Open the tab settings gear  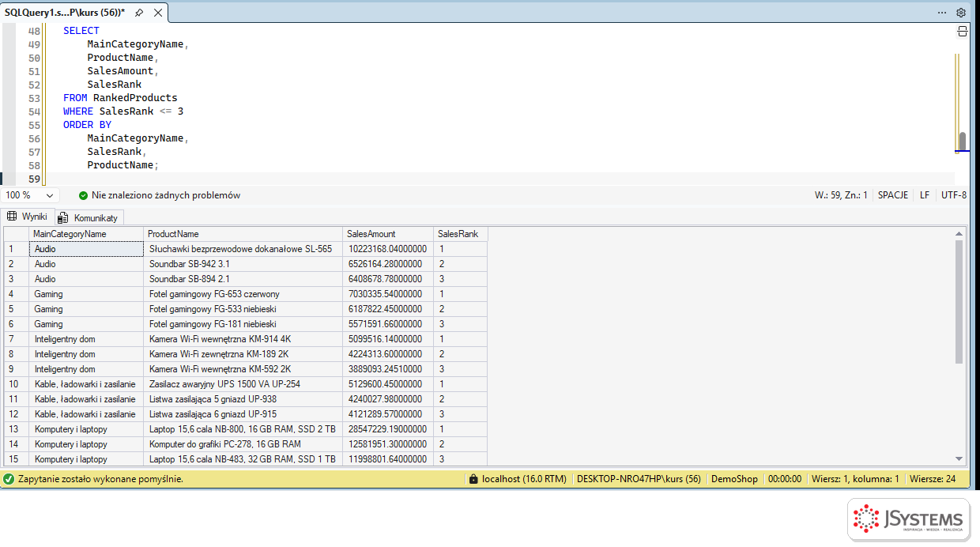(x=961, y=13)
